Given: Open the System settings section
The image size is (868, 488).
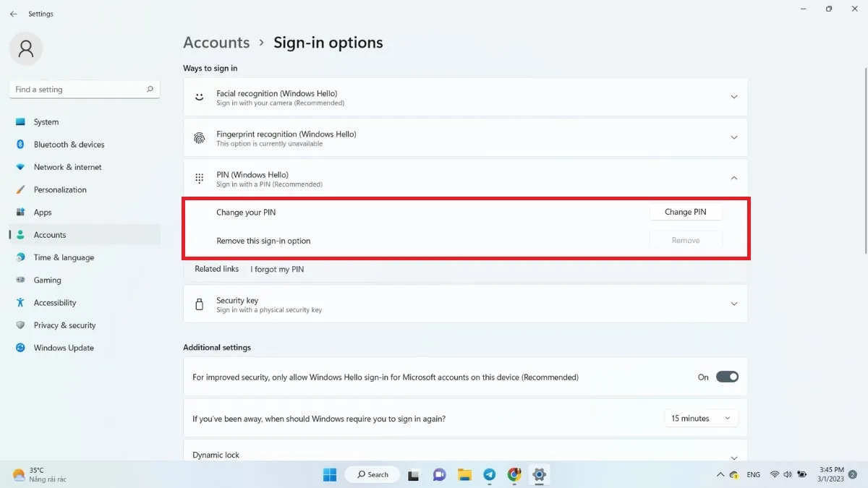Looking at the screenshot, I should (x=46, y=121).
